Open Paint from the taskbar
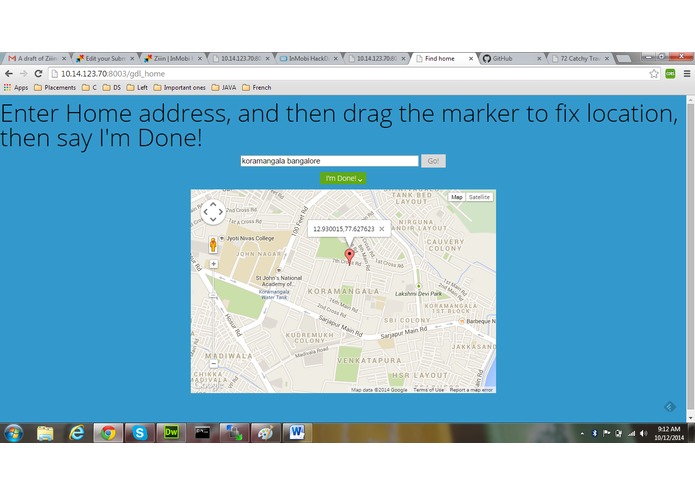Image resolution: width=695 pixels, height=494 pixels. pyautogui.click(x=266, y=433)
